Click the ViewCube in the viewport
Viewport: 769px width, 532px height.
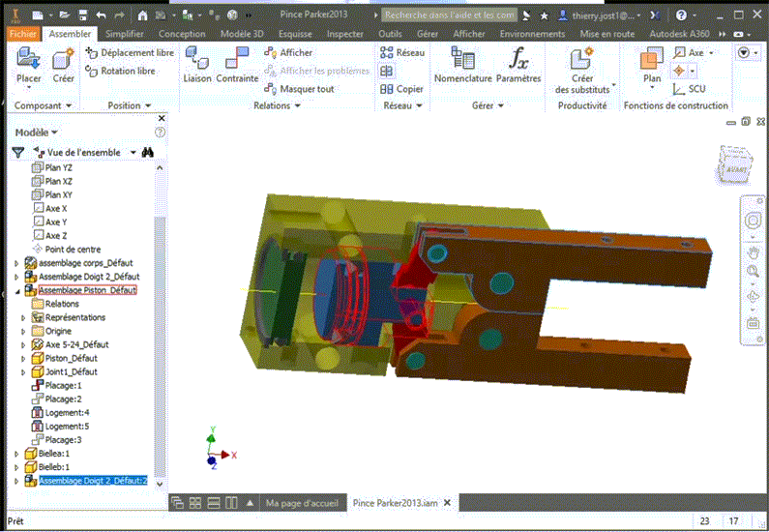tap(734, 166)
